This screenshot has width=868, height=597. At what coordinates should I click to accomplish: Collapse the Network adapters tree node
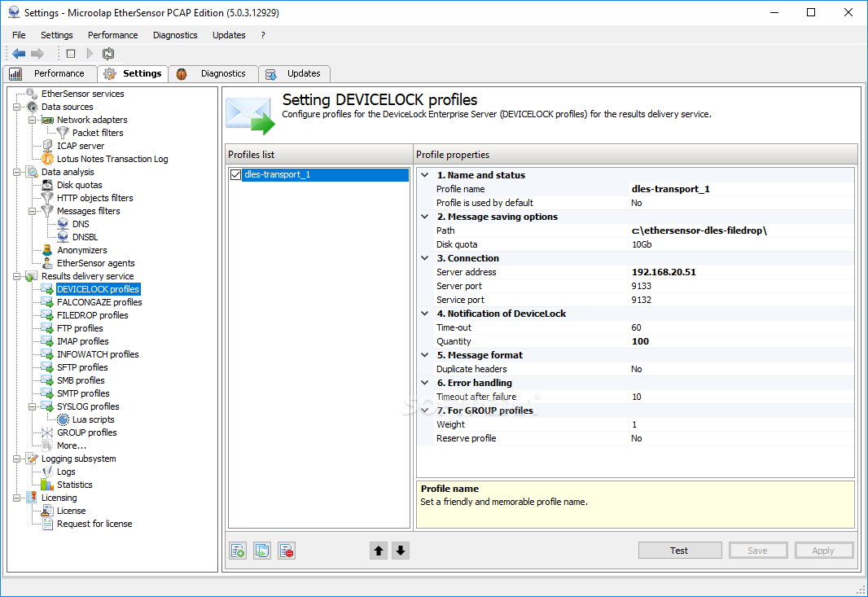(x=32, y=120)
